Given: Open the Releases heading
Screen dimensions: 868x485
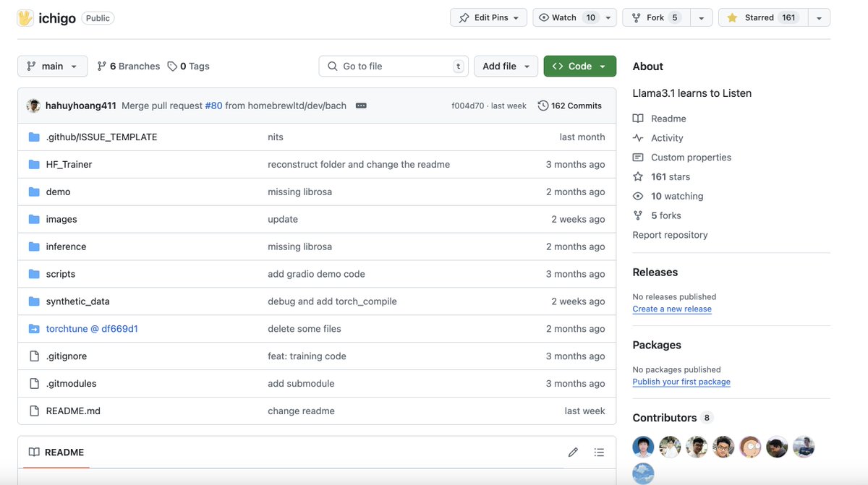Looking at the screenshot, I should tap(655, 272).
